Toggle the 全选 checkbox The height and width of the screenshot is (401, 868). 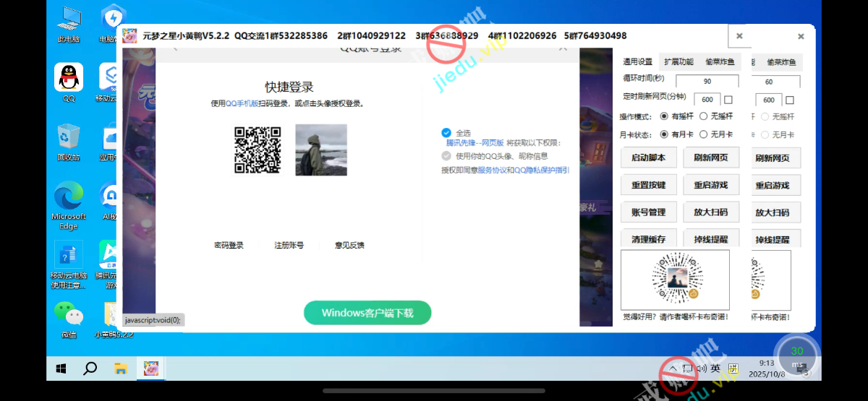click(x=446, y=133)
